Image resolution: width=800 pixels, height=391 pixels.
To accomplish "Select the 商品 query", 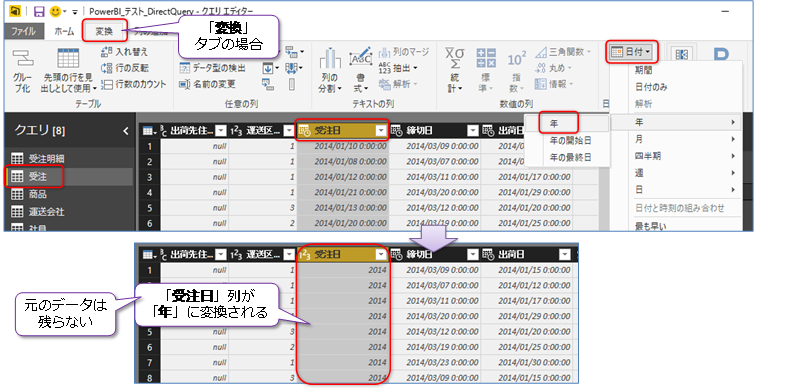I will point(69,194).
